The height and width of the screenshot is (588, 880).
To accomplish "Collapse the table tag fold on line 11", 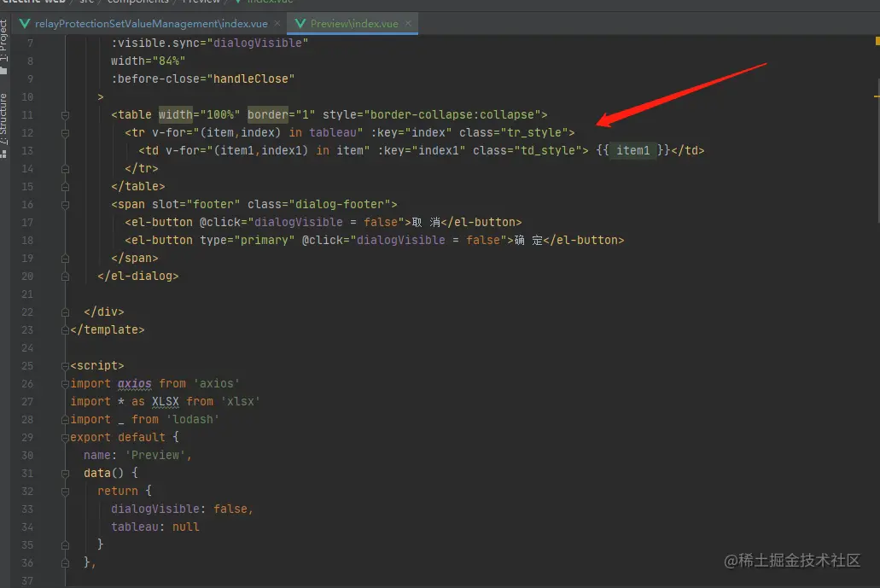I will click(x=65, y=115).
